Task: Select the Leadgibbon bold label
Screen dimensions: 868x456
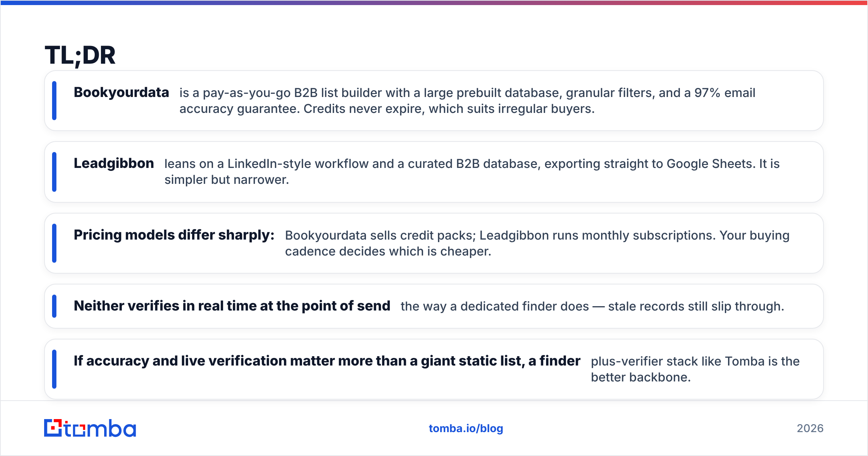Action: pos(114,163)
